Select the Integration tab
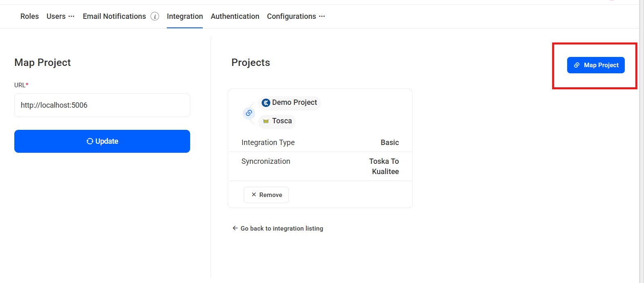The height and width of the screenshot is (283, 644). click(185, 16)
